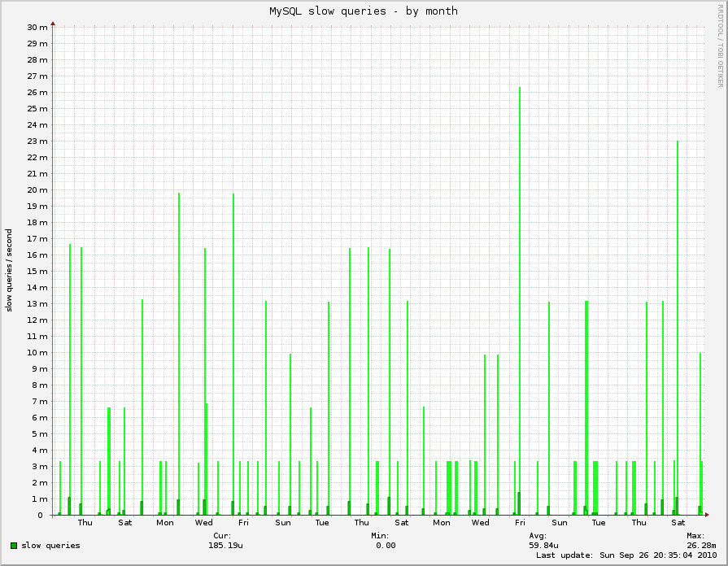Screen dimensions: 728x566
Task: Click the "30 m" y-axis label
Action: point(37,28)
